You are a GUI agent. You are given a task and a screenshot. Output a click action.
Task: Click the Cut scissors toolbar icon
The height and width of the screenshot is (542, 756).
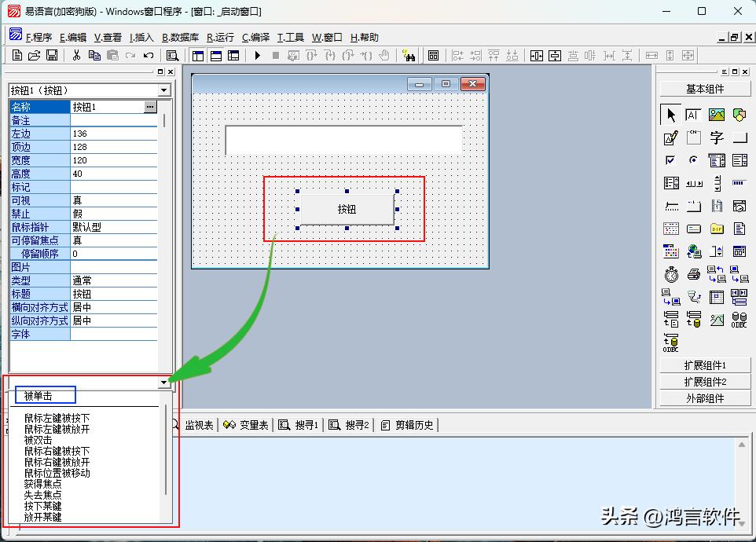[x=76, y=56]
